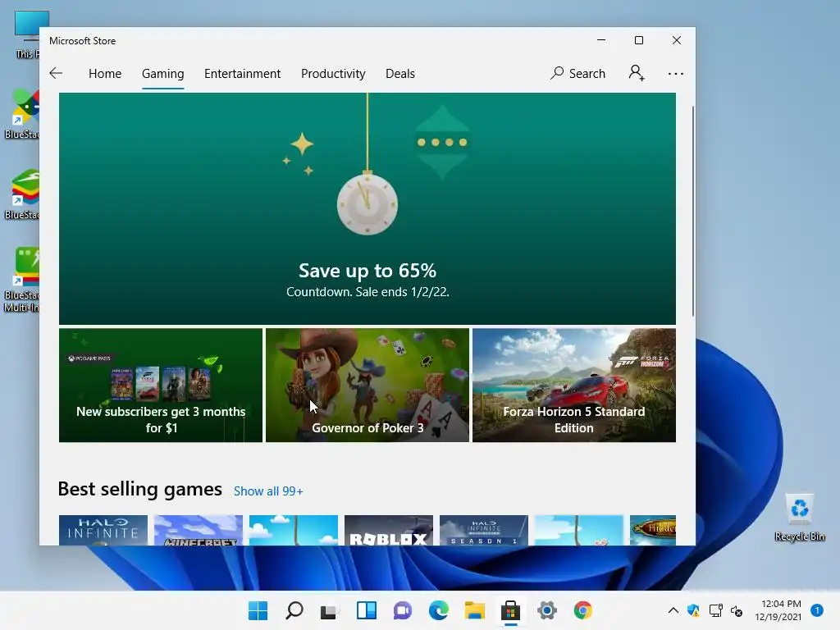Viewport: 840px width, 630px height.
Task: Select the This PC desktop icon
Action: pos(27,34)
